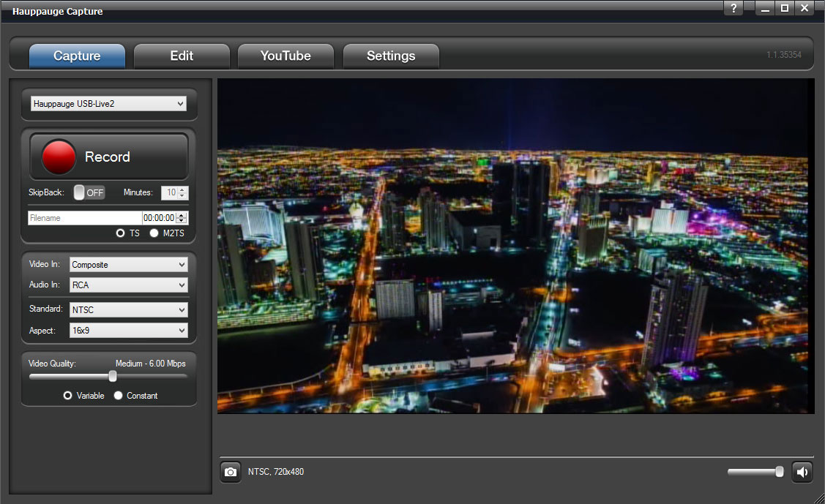Select the M2TS file format option

[x=154, y=233]
